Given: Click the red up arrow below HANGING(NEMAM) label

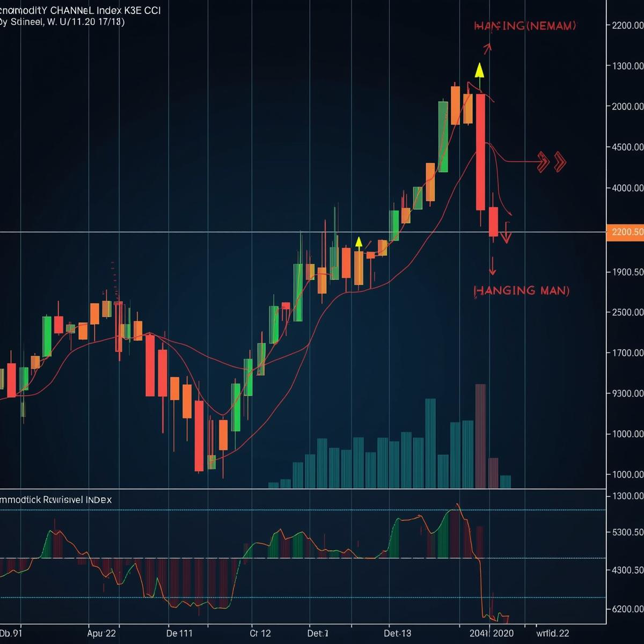Looking at the screenshot, I should click(x=487, y=49).
